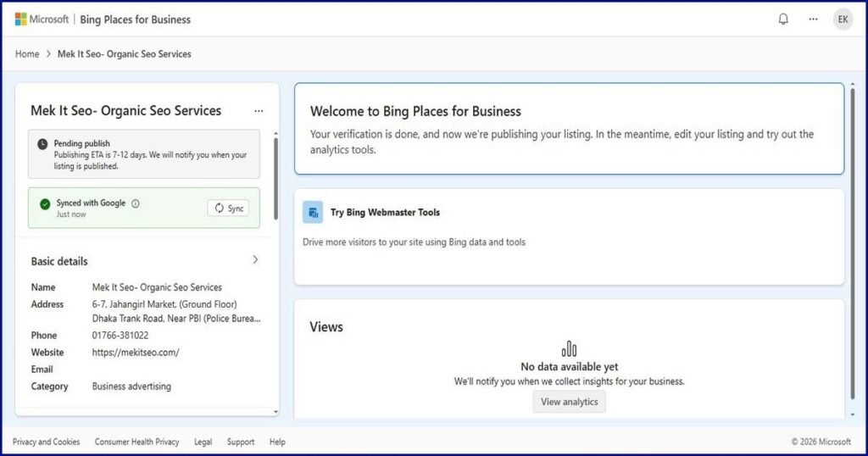Click the Bing Webmaster Tools icon
This screenshot has height=456, width=868.
tap(313, 213)
